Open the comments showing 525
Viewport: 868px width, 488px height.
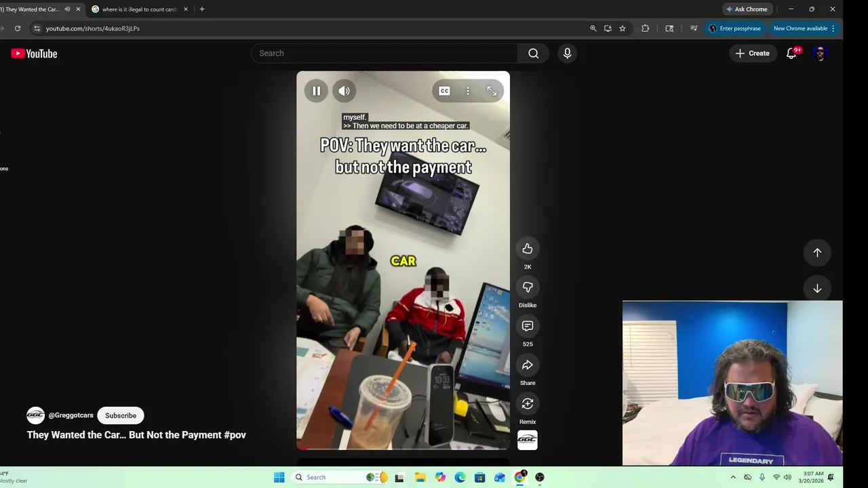528,326
